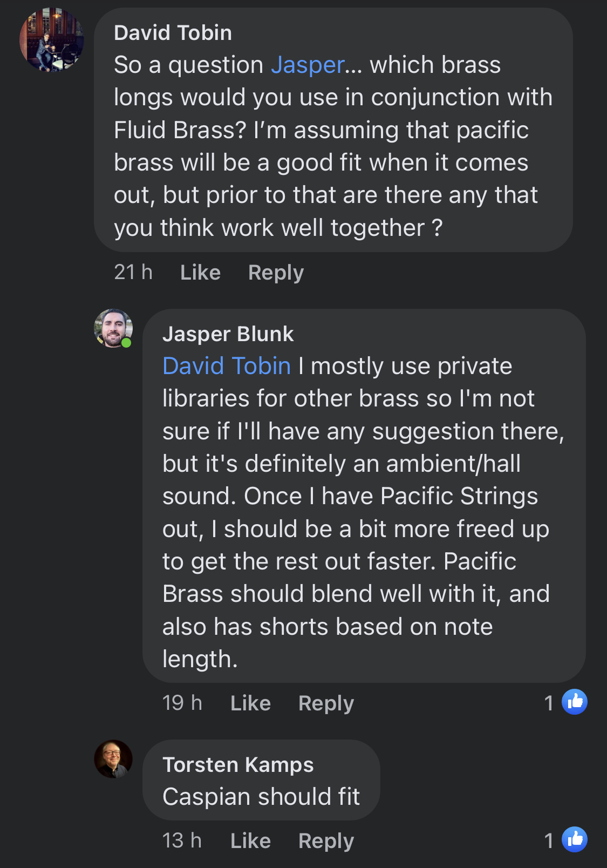
Task: Like David Tobin's question comment
Action: (200, 273)
